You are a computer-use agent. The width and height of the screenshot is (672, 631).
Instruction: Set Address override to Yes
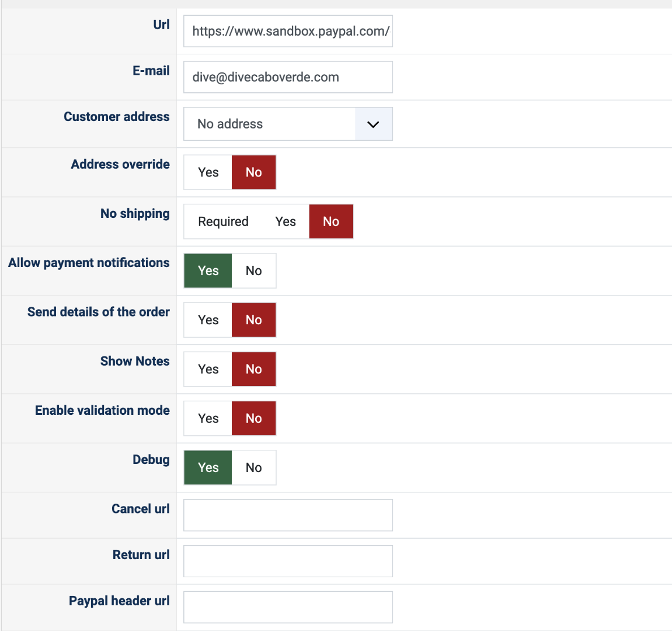pos(208,172)
